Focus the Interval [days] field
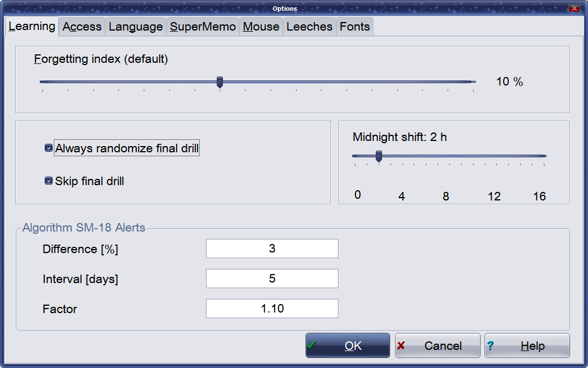The width and height of the screenshot is (588, 368). (272, 279)
